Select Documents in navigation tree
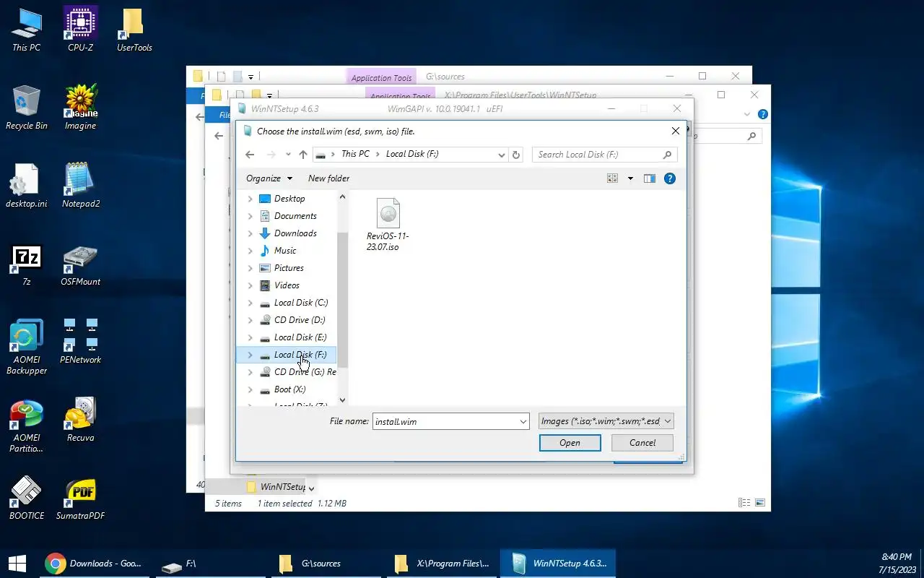 point(295,216)
